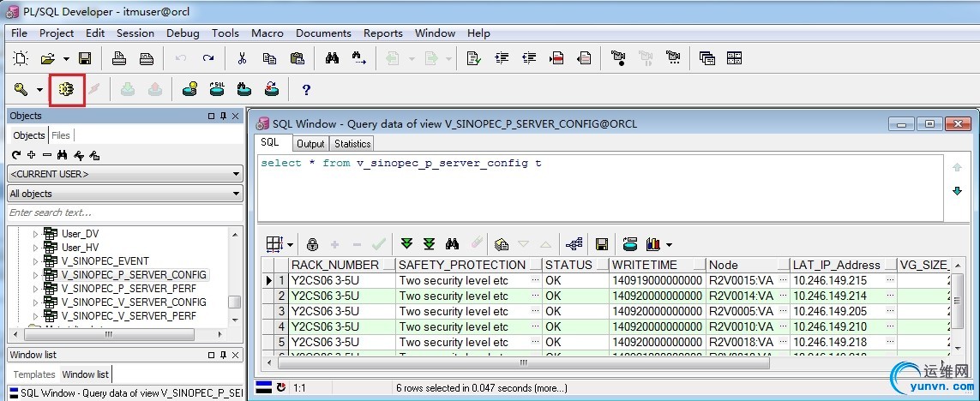
Task: Open the chart icon dropdown arrow
Action: coord(670,244)
